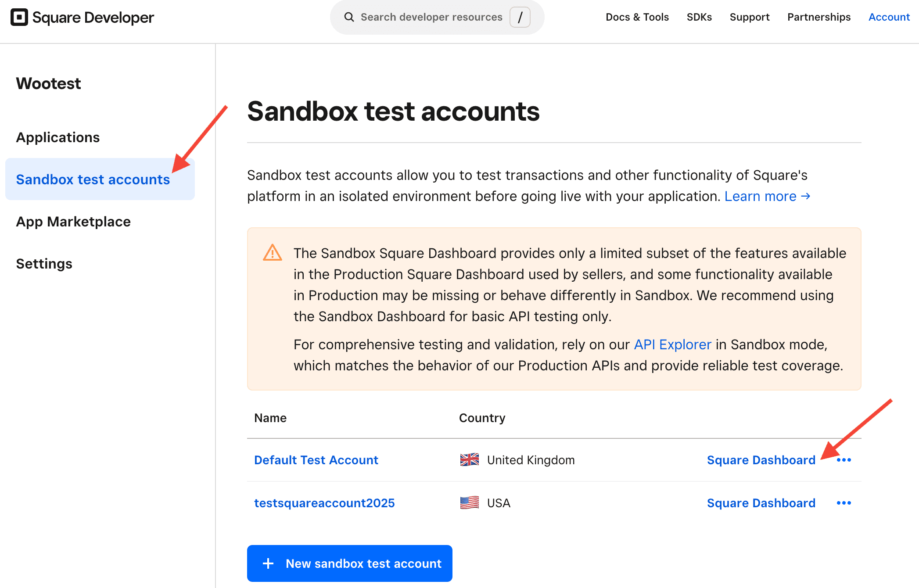Open more options for testsquareaccount2025

pos(844,503)
